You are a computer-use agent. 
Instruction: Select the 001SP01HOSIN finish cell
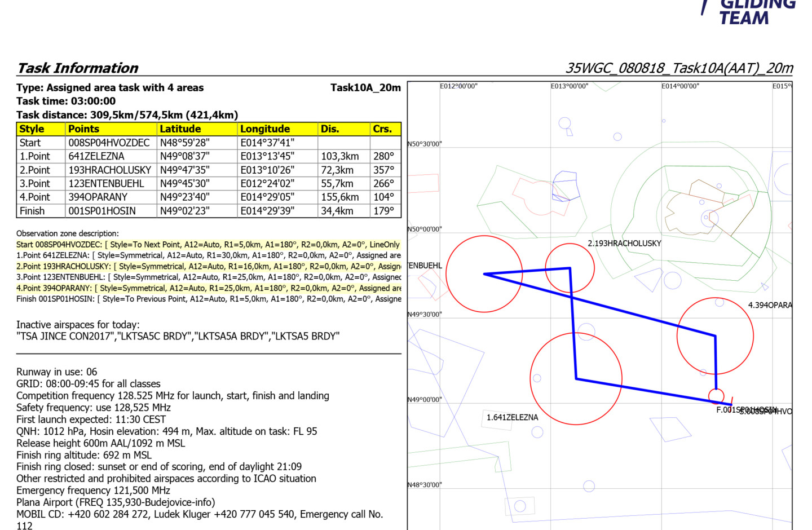(102, 211)
